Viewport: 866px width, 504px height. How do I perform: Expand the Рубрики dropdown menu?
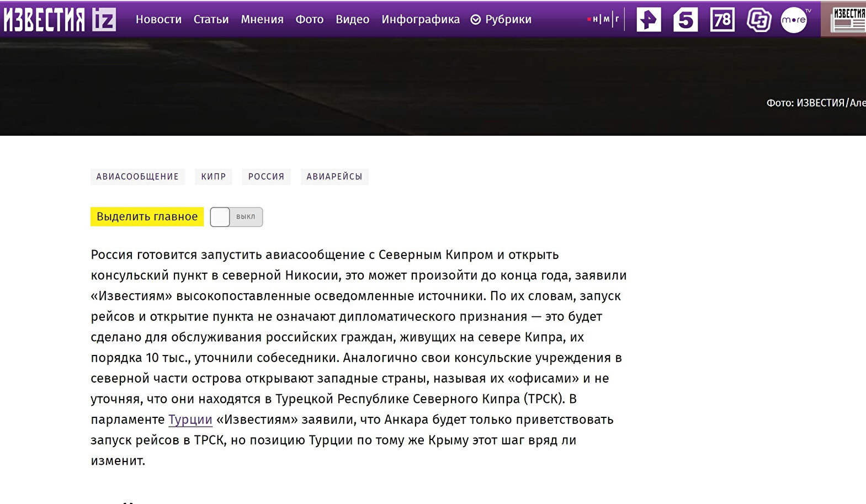tap(501, 19)
